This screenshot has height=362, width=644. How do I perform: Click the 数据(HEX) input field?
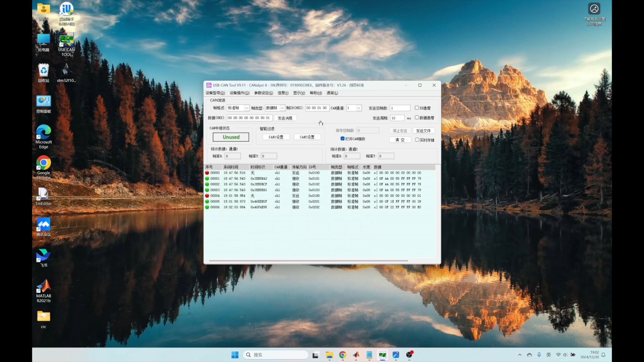click(249, 118)
